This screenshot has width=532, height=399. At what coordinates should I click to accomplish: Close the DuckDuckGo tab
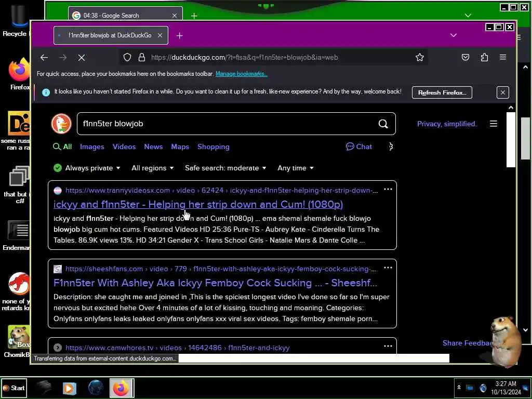tap(160, 35)
